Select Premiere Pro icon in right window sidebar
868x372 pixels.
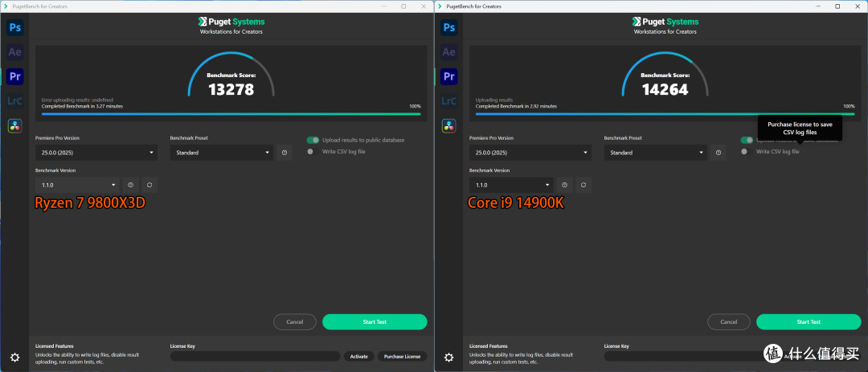(449, 76)
